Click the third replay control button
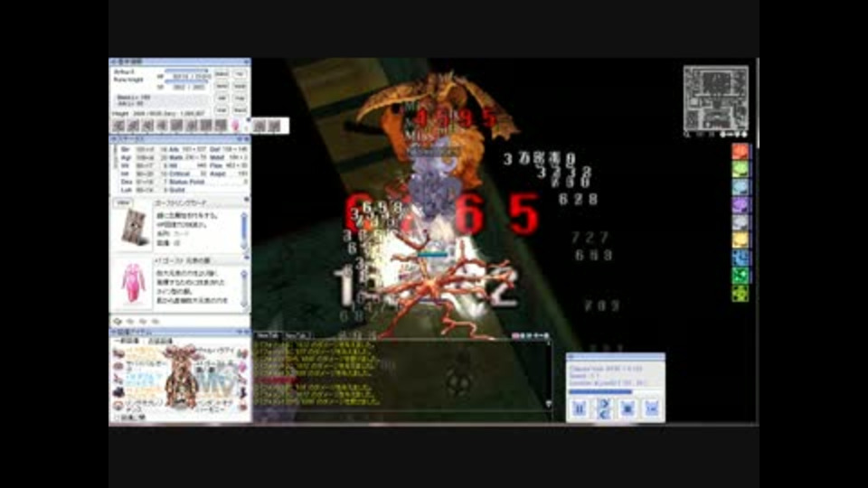The image size is (868, 488). coord(627,408)
